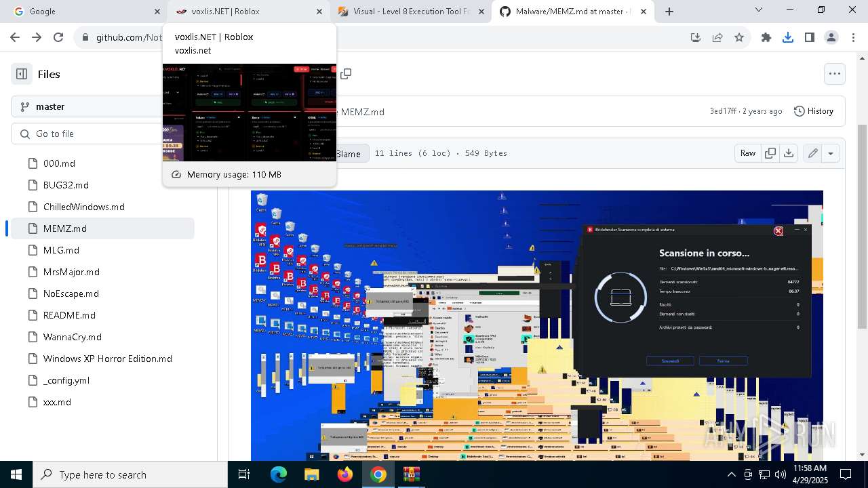
Task: Install page as app icon in address bar
Action: pyautogui.click(x=695, y=37)
